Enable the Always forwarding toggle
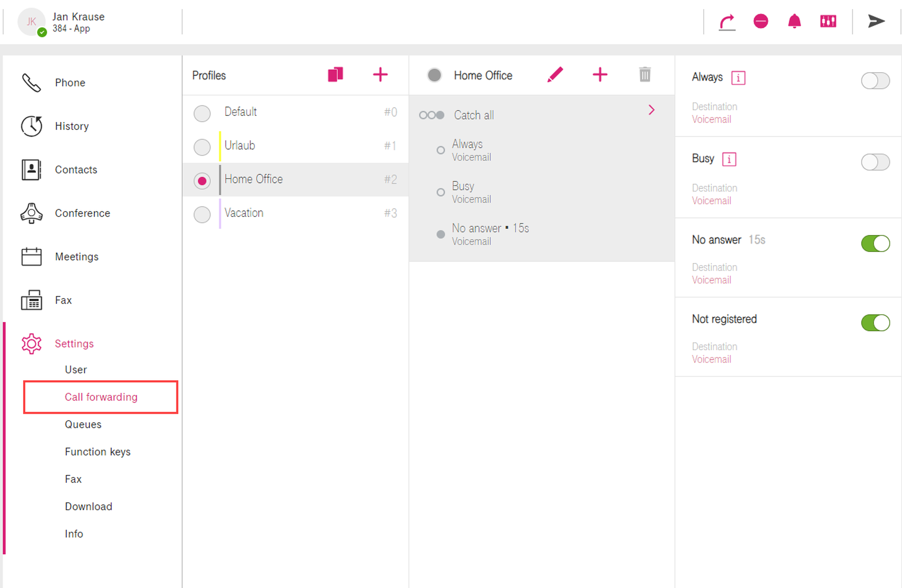This screenshot has width=902, height=588. tap(875, 81)
